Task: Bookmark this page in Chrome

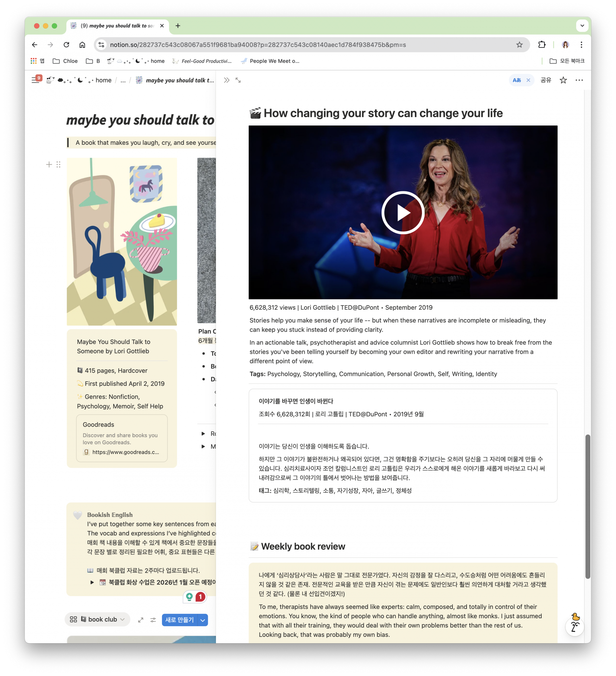Action: pyautogui.click(x=519, y=45)
